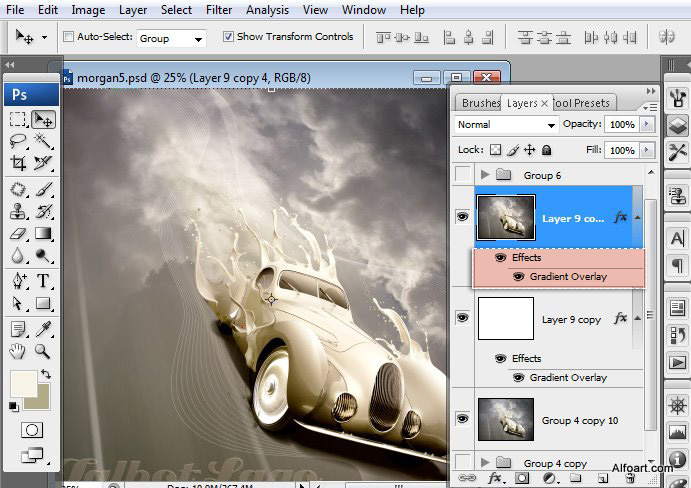The image size is (691, 488).
Task: Select the Clone Stamp tool
Action: click(x=18, y=211)
